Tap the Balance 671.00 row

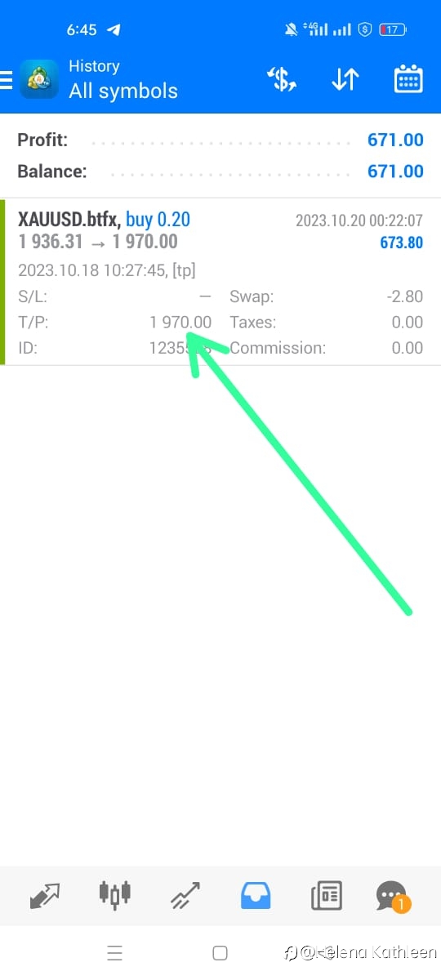(220, 171)
